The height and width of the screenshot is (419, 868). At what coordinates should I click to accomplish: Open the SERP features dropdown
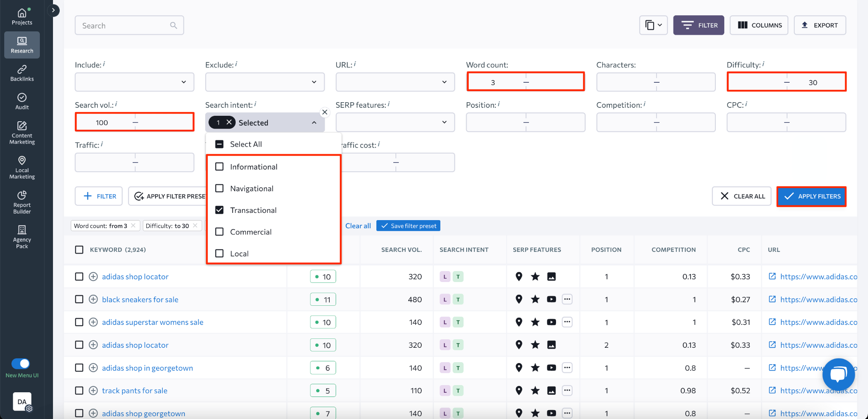(395, 122)
